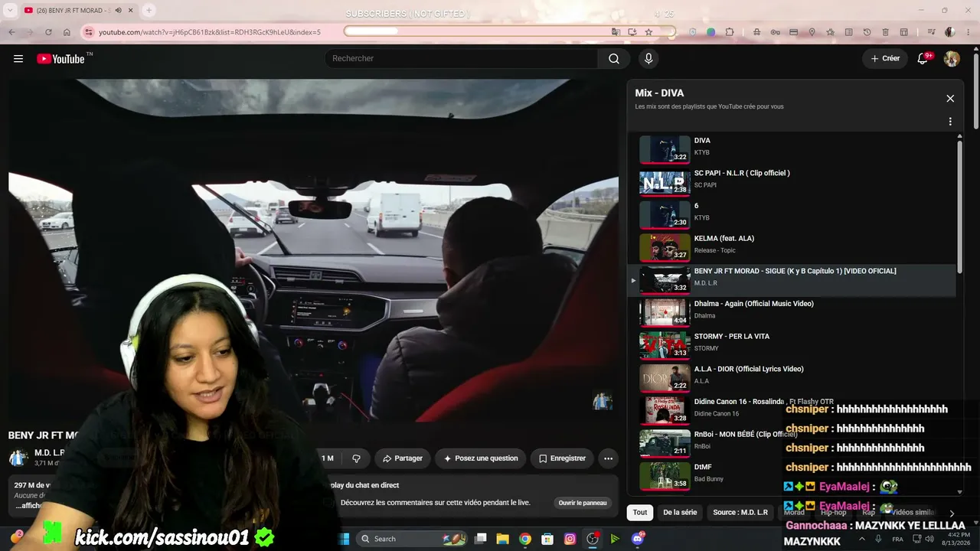Select the currently playing BENY JR FT MORAD row

pyautogui.click(x=792, y=281)
